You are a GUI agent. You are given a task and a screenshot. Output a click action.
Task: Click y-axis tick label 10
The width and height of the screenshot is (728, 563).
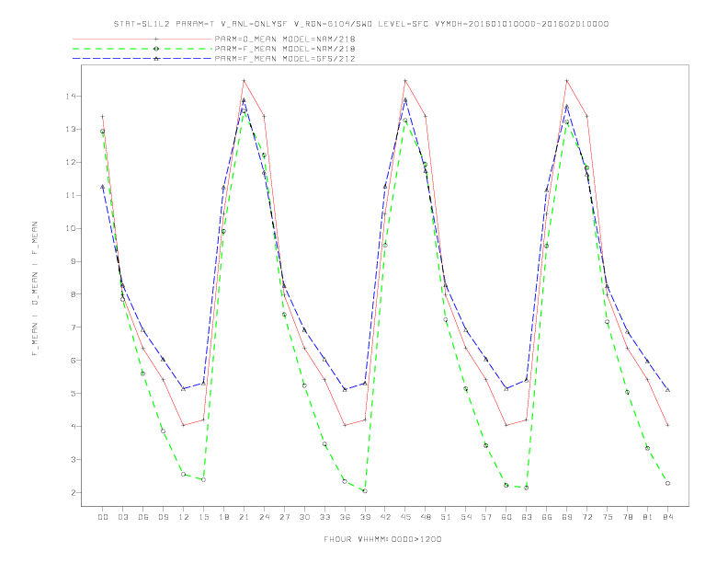pyautogui.click(x=71, y=228)
